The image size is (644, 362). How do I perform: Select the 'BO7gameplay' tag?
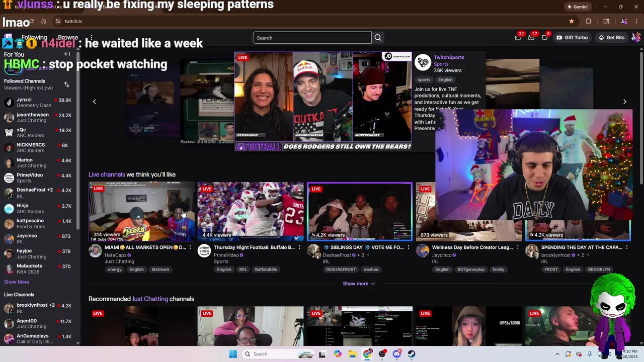tap(471, 269)
